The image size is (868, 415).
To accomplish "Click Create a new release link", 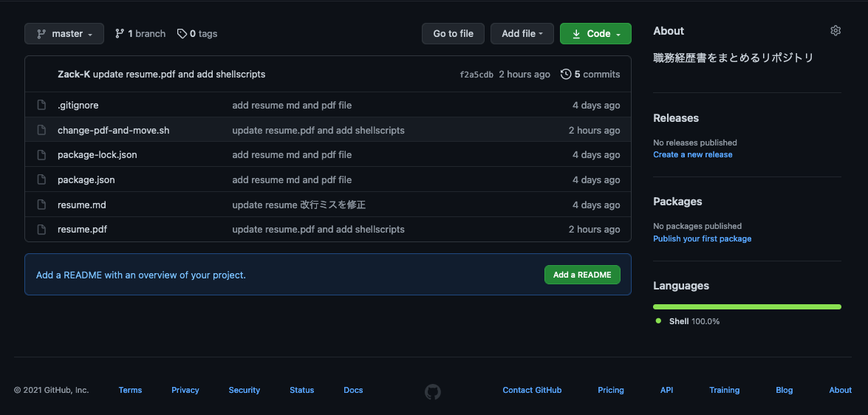I will (x=692, y=155).
